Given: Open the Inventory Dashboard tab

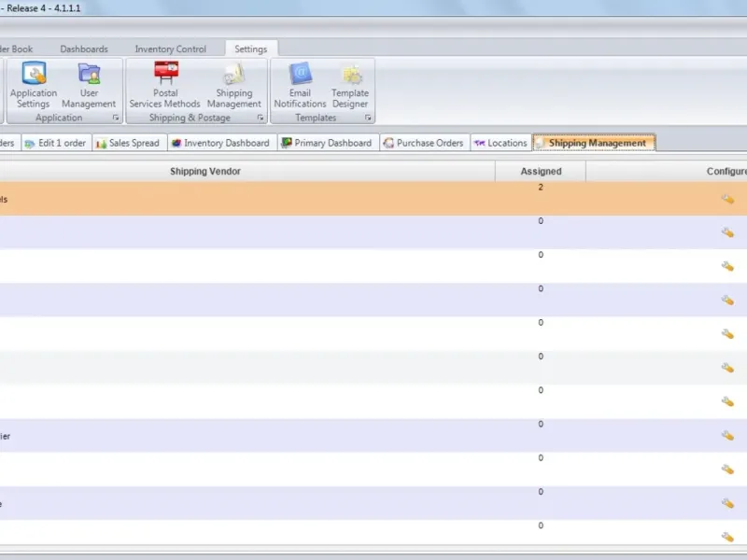Looking at the screenshot, I should (221, 143).
